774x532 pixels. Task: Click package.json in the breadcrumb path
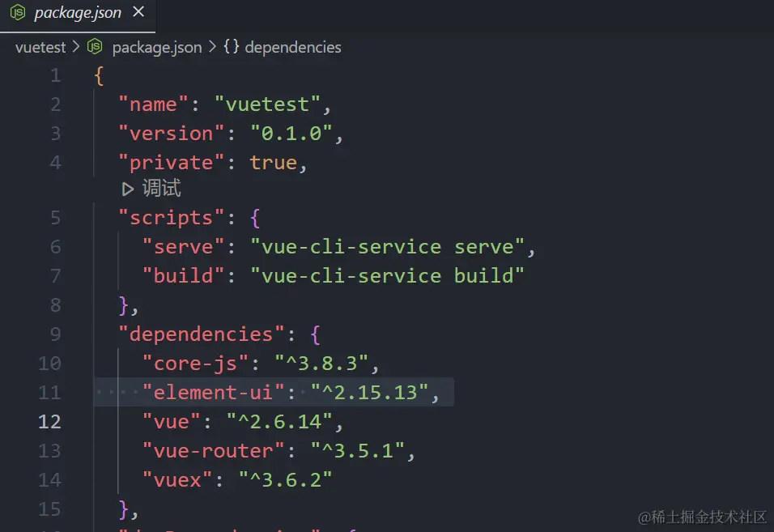pyautogui.click(x=157, y=48)
